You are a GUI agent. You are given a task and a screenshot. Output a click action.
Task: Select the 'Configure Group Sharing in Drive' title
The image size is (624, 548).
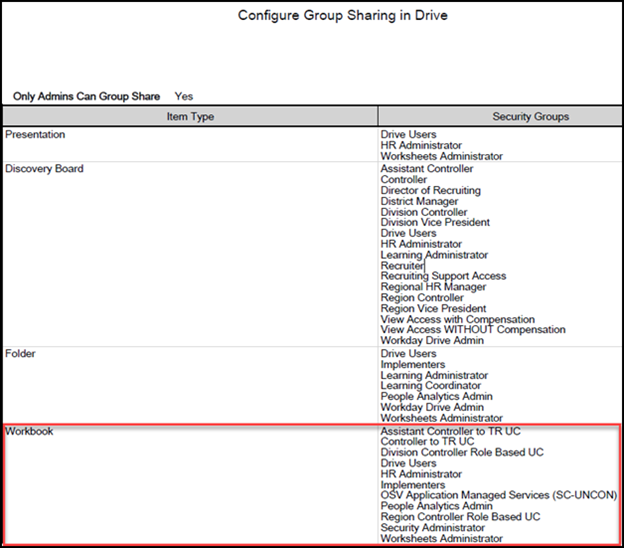343,16
